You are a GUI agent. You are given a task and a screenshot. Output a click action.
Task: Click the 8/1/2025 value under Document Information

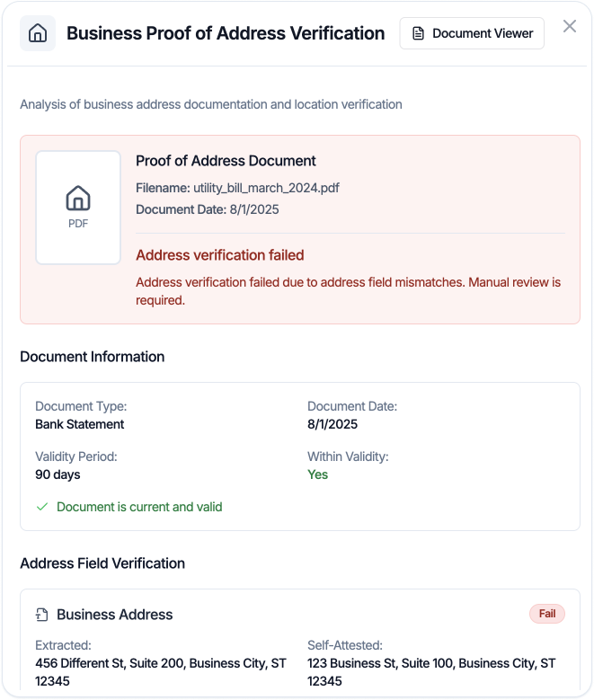[x=332, y=424]
